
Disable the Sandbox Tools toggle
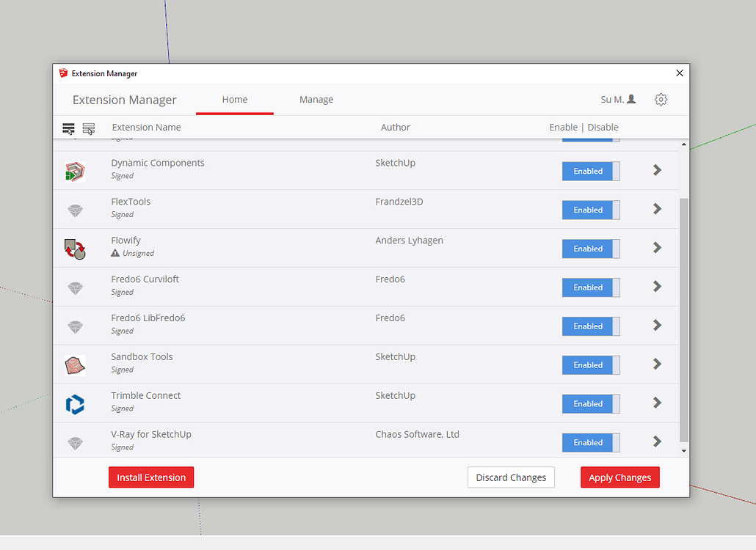(591, 365)
